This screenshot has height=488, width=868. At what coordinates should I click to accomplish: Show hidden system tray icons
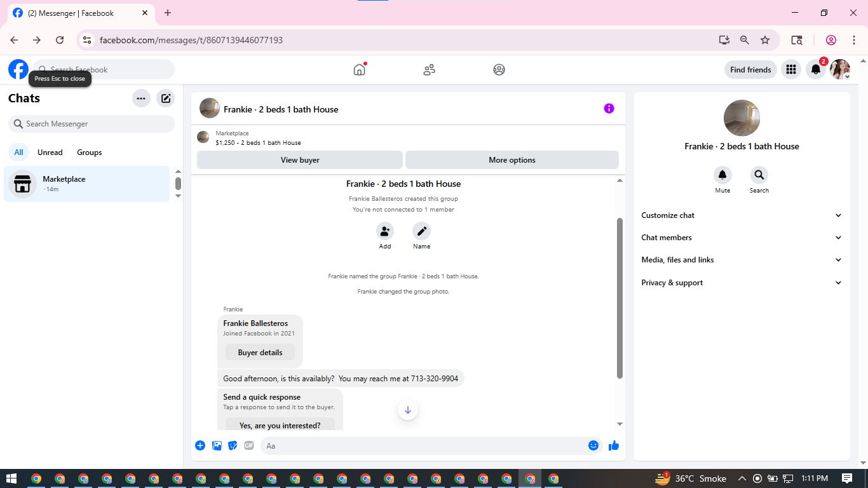click(742, 478)
